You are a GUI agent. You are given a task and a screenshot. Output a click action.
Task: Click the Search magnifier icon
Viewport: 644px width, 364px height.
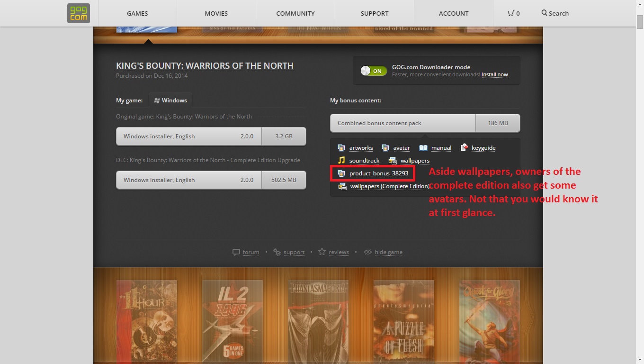(x=545, y=13)
